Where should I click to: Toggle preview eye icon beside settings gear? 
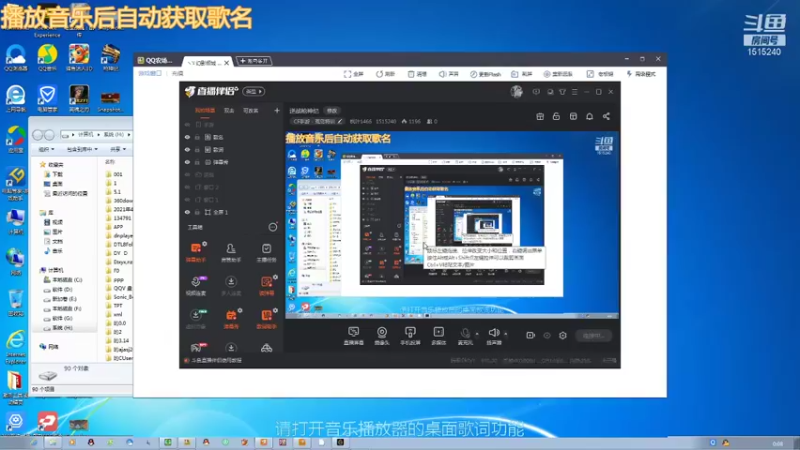(x=547, y=335)
